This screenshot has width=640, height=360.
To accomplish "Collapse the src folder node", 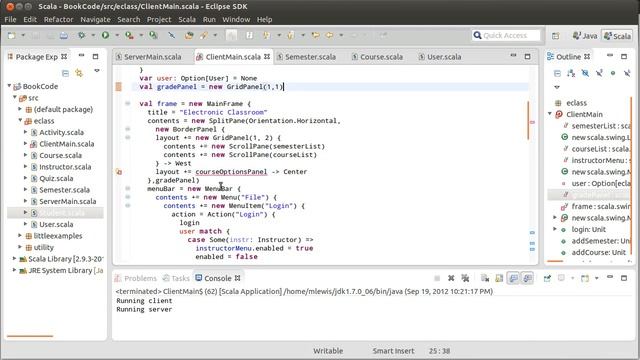I will [15, 98].
